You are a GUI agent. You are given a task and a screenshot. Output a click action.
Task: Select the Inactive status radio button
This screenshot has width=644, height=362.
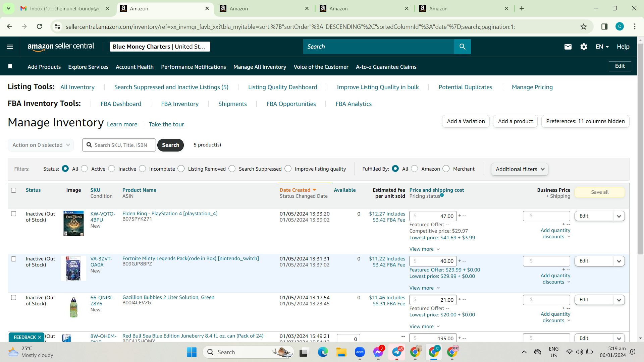[x=112, y=169]
